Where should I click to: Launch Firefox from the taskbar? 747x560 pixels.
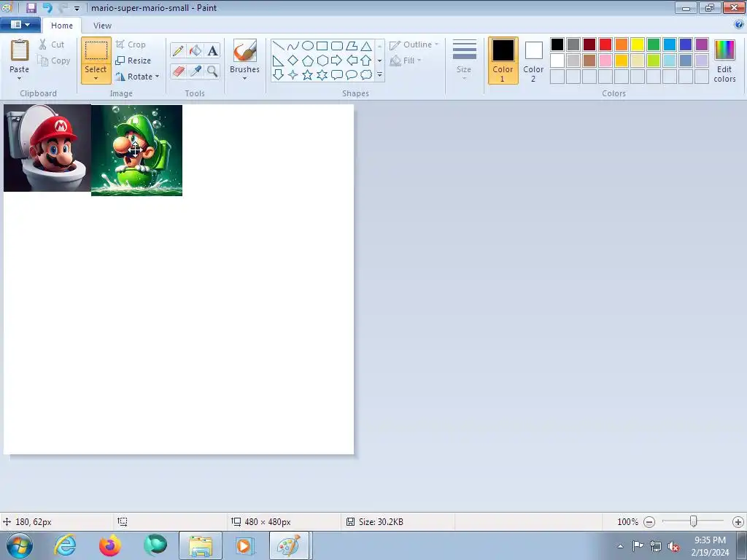pyautogui.click(x=110, y=545)
